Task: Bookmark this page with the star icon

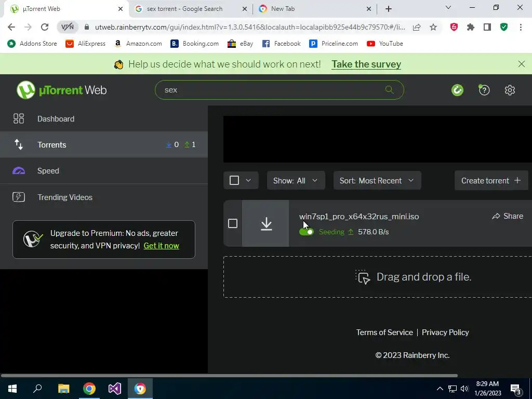Action: (x=433, y=27)
